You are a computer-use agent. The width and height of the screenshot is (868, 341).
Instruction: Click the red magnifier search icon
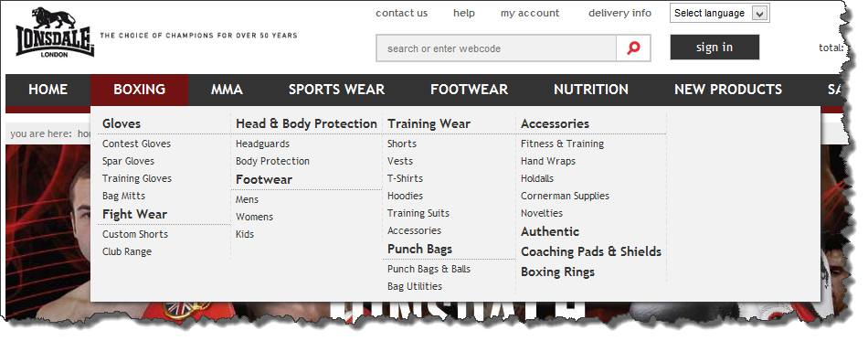[633, 48]
